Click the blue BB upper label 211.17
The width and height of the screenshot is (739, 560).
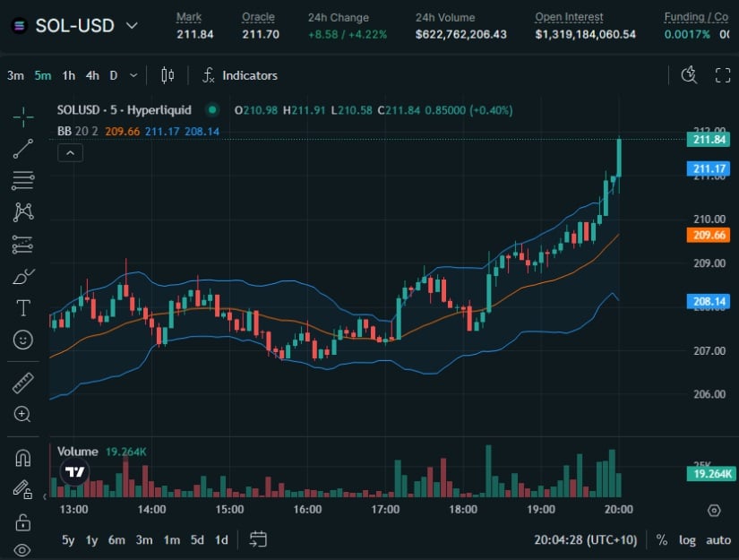709,168
